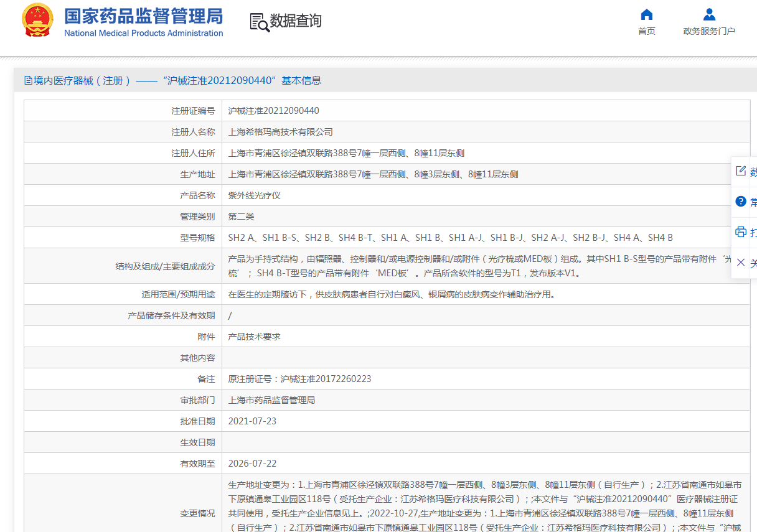
Task: Open 政务服务门户 user icon
Action: (x=709, y=14)
